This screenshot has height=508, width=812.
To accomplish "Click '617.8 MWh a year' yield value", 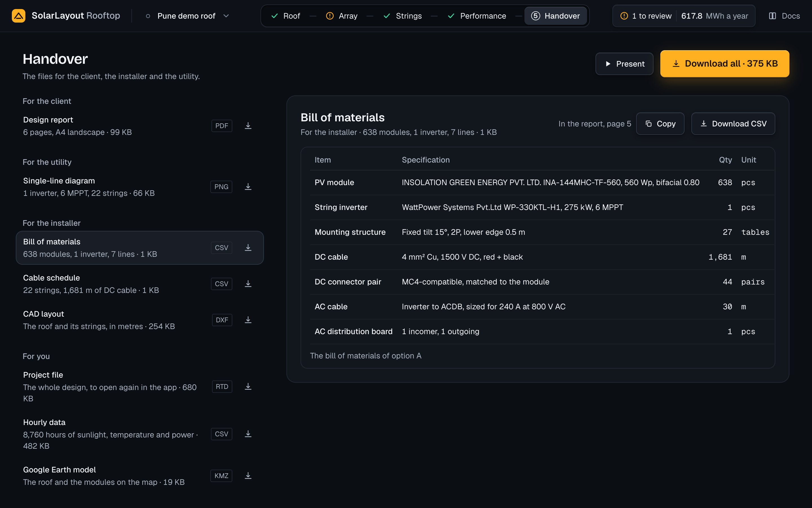I will tap(714, 16).
